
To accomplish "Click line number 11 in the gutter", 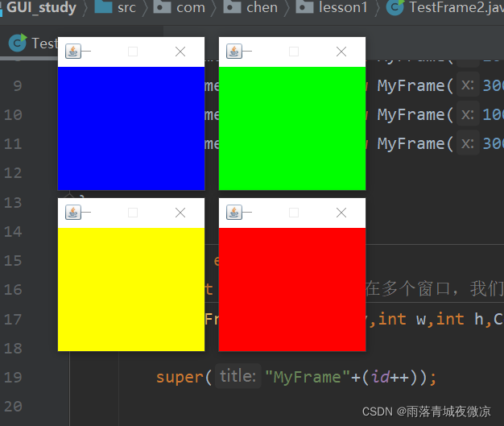I will [x=13, y=143].
